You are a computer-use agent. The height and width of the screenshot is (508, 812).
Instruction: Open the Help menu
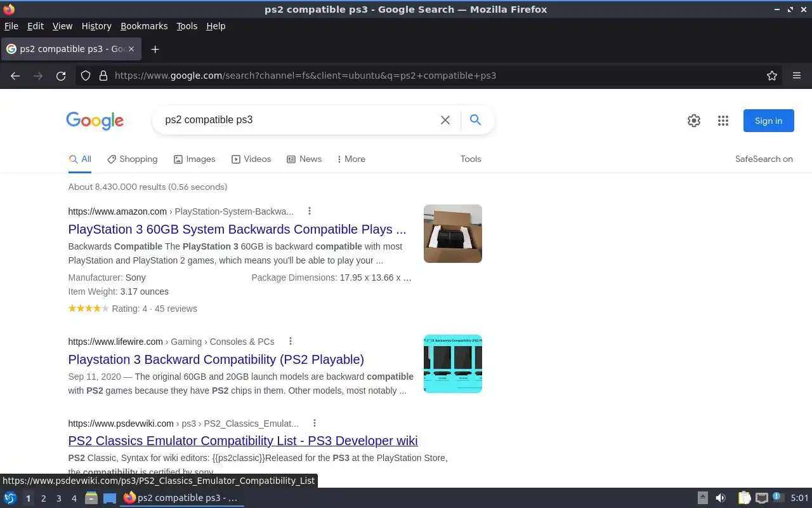[216, 26]
